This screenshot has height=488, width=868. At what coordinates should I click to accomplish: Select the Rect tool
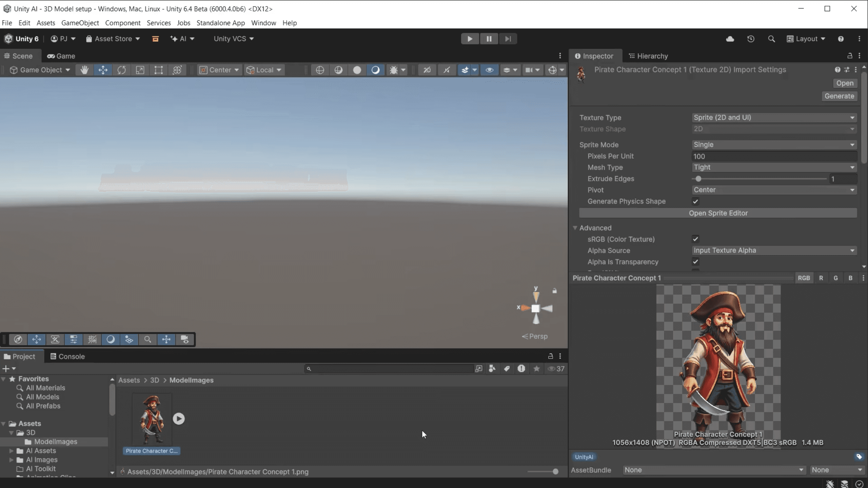(159, 70)
